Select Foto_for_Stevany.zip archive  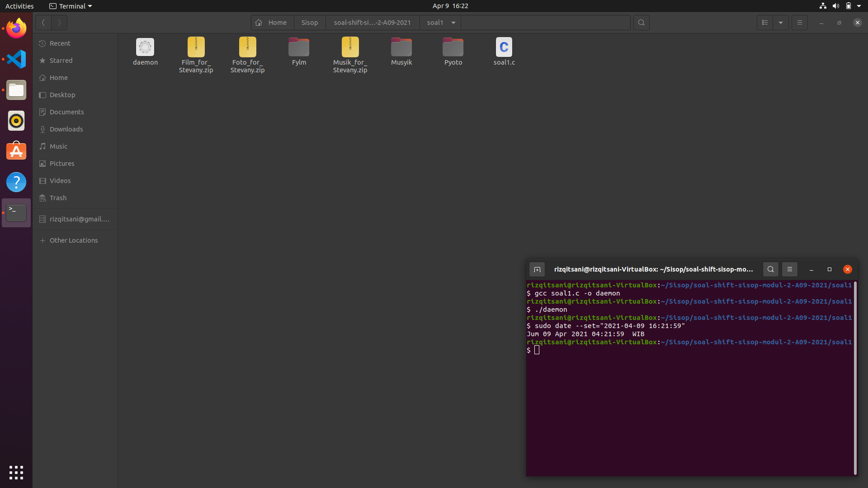[247, 55]
